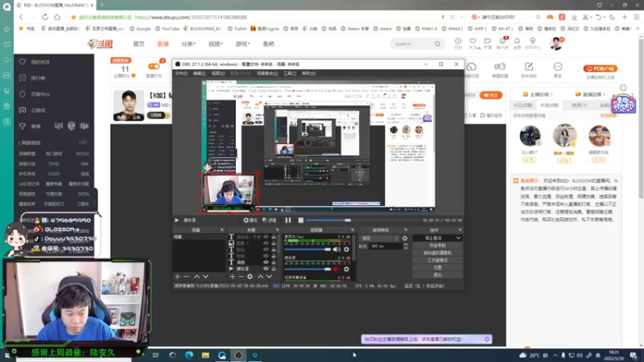Move scene up in Scenes panel
Image resolution: width=644 pixels, height=362 pixels.
tap(196, 277)
